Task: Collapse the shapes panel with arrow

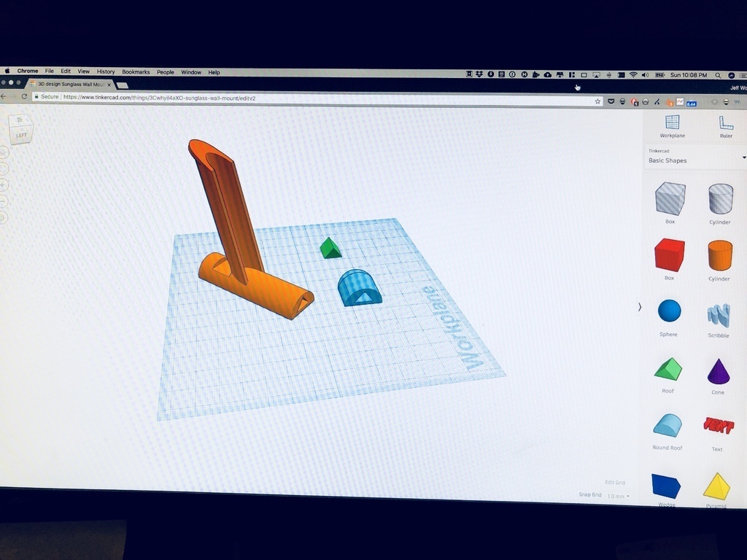Action: pyautogui.click(x=639, y=307)
